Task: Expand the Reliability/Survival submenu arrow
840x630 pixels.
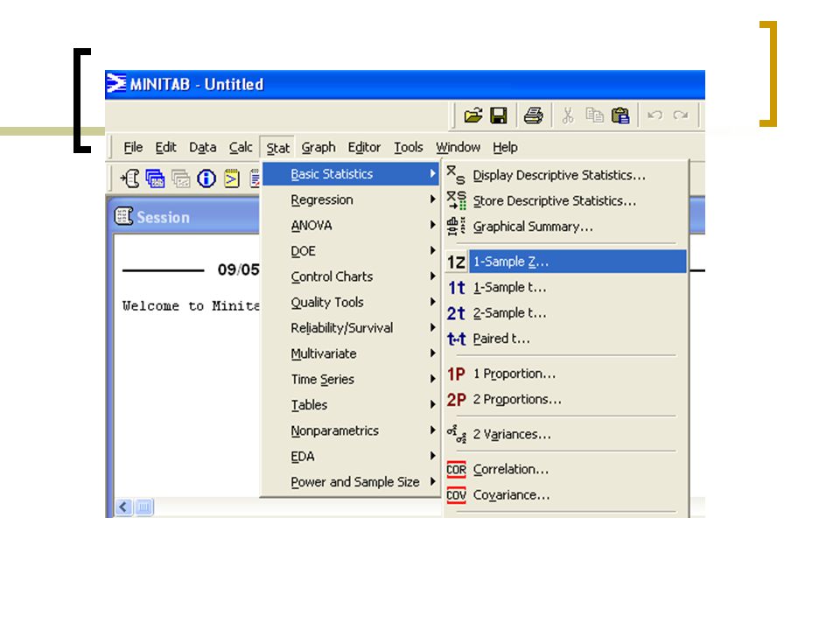Action: tap(432, 328)
